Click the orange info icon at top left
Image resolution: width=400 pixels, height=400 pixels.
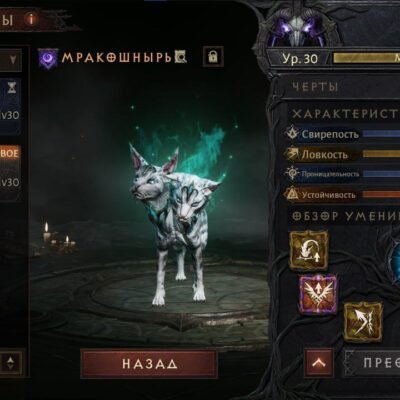31,19
